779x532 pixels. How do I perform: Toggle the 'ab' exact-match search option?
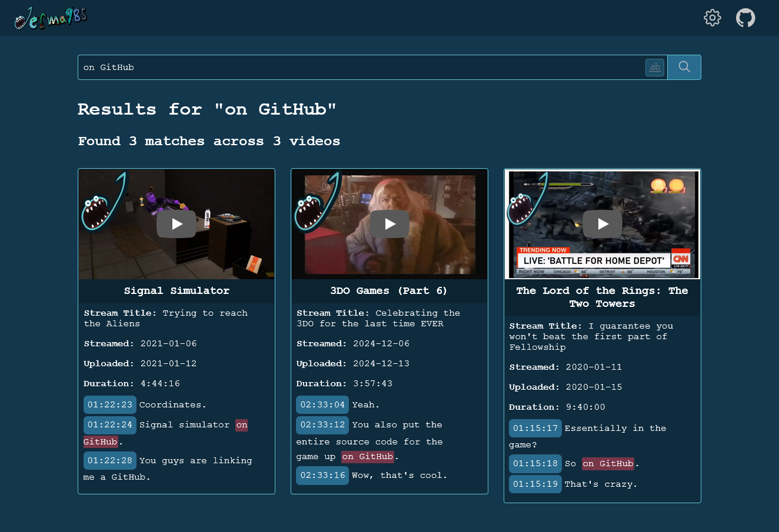(654, 67)
